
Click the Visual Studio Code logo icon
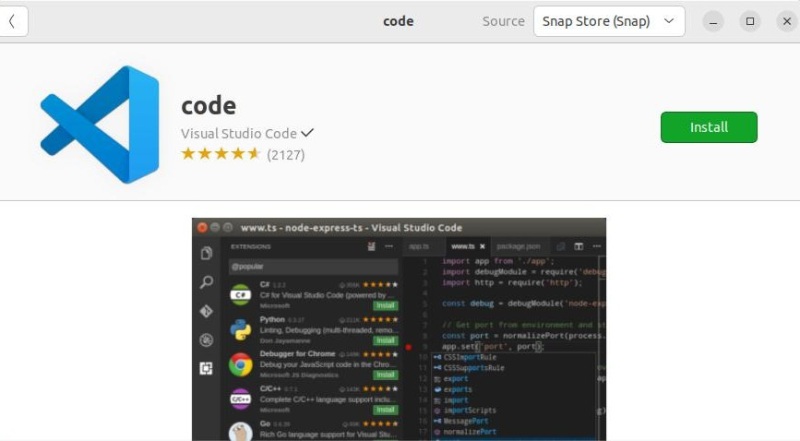(x=100, y=125)
